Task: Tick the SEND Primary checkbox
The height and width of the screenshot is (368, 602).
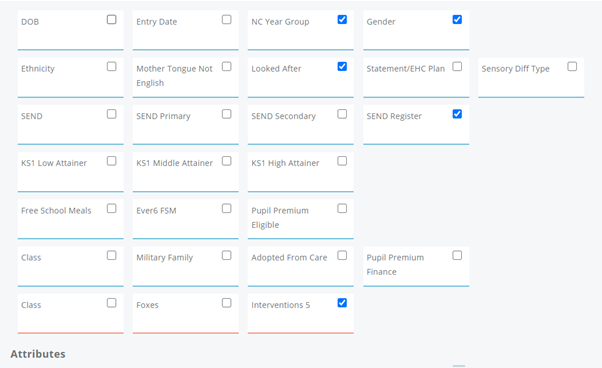Action: (227, 114)
